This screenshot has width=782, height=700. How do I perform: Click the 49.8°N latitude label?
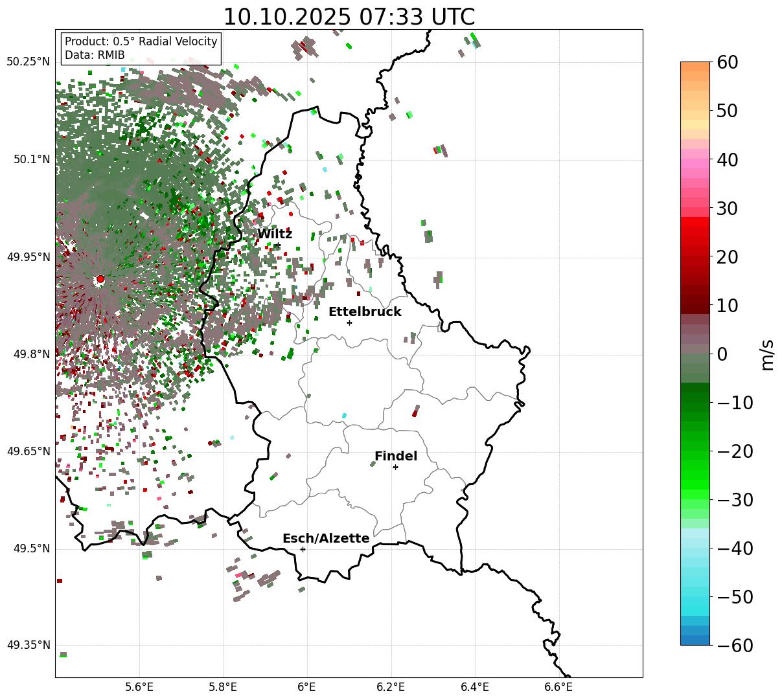(31, 354)
